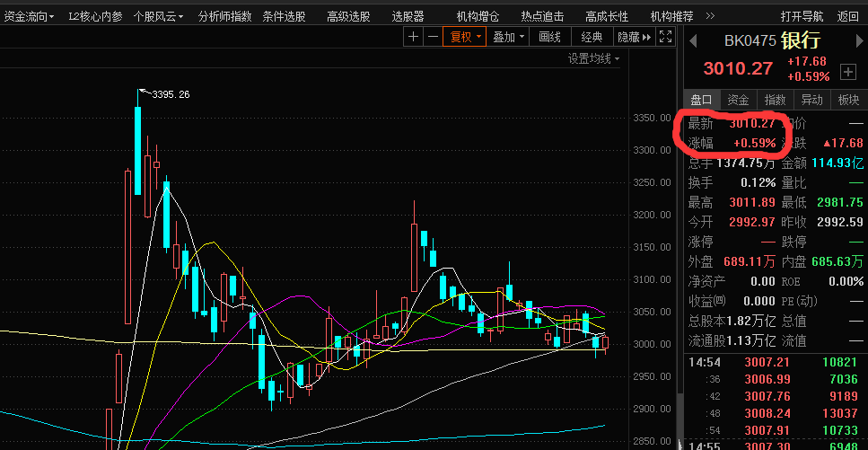Switch to the 异动 tab
This screenshot has height=450, width=868.
coord(812,101)
